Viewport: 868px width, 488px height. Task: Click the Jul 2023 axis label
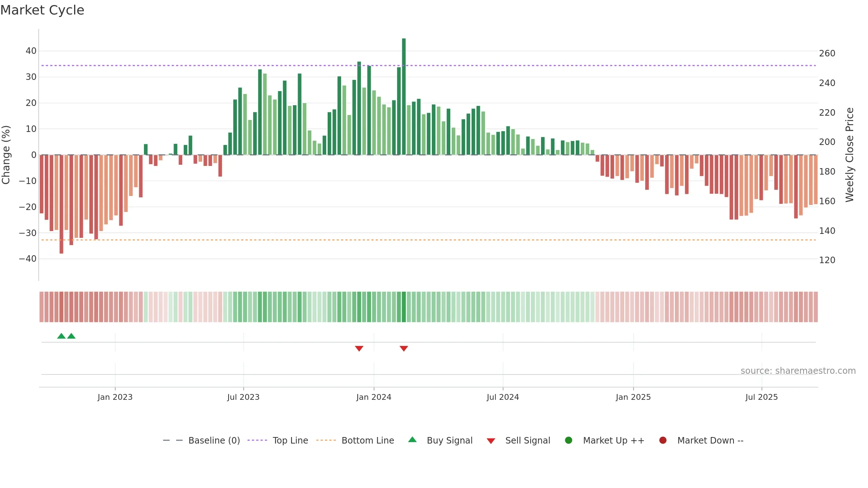pos(243,397)
